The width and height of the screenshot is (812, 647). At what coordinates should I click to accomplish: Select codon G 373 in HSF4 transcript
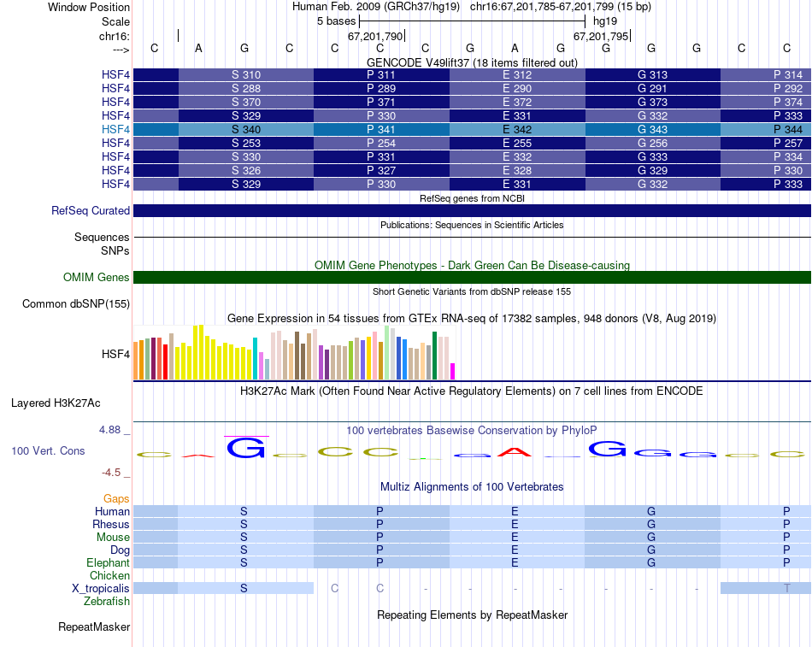pos(652,102)
